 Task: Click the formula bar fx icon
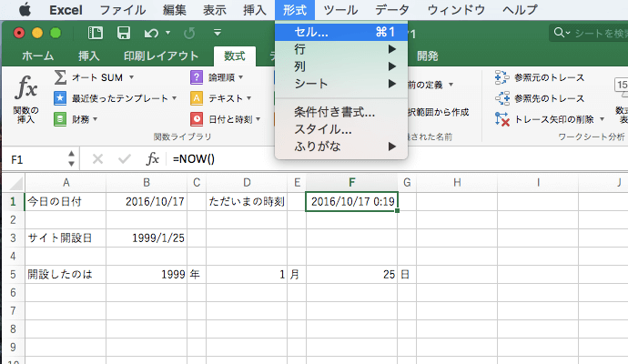(x=152, y=159)
